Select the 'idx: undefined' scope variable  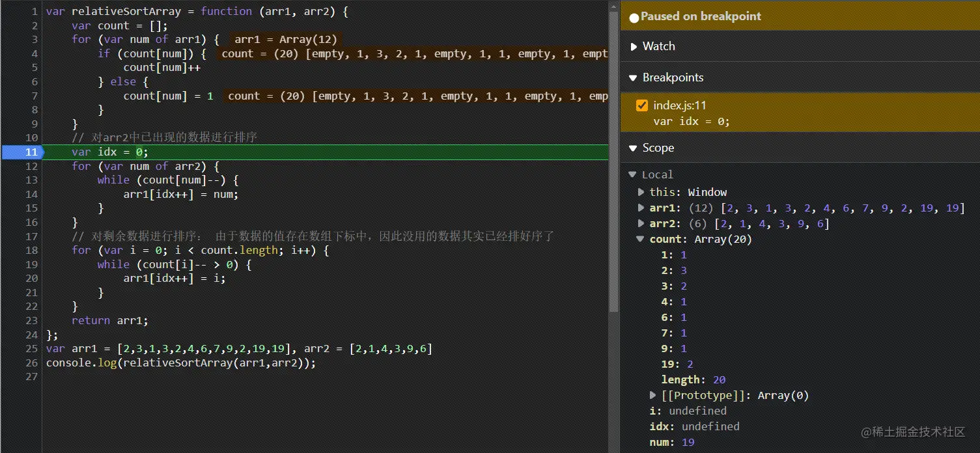695,426
